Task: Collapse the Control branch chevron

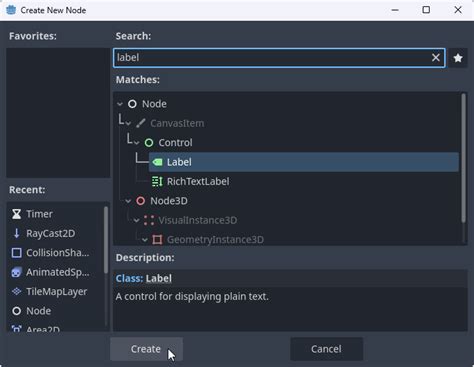Action: pyautogui.click(x=137, y=143)
